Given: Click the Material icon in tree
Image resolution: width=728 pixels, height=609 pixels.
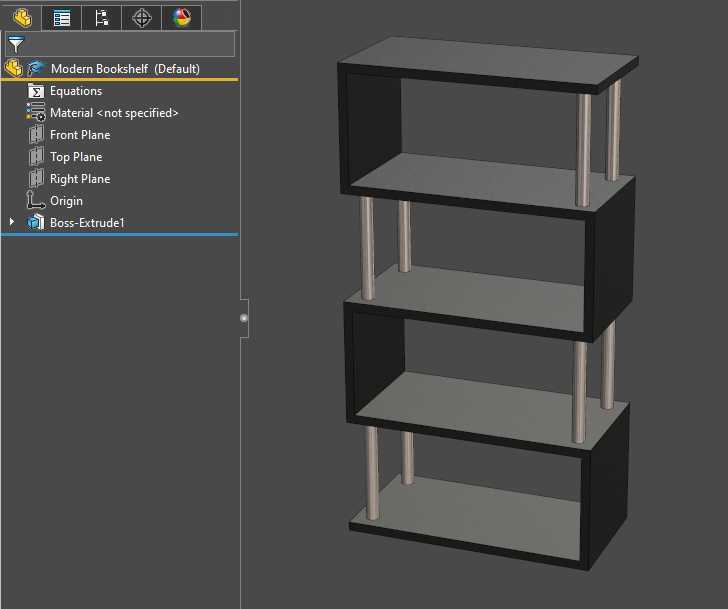Looking at the screenshot, I should click(36, 112).
